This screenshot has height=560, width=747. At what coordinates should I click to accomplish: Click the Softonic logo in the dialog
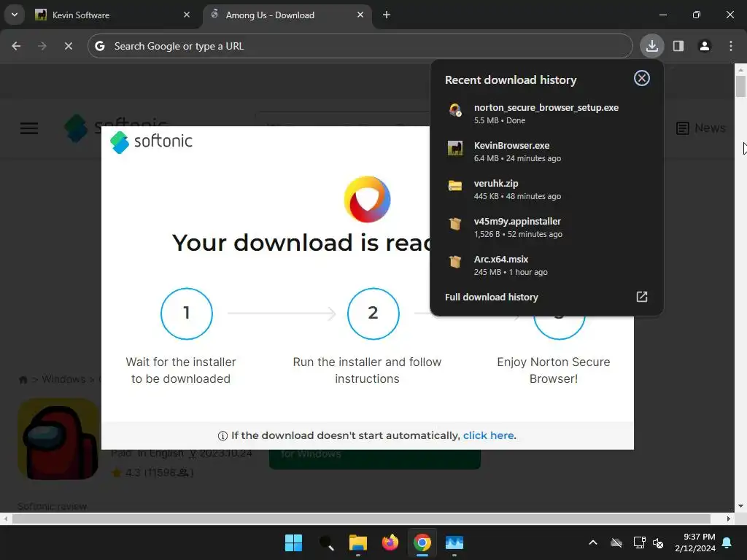[152, 142]
